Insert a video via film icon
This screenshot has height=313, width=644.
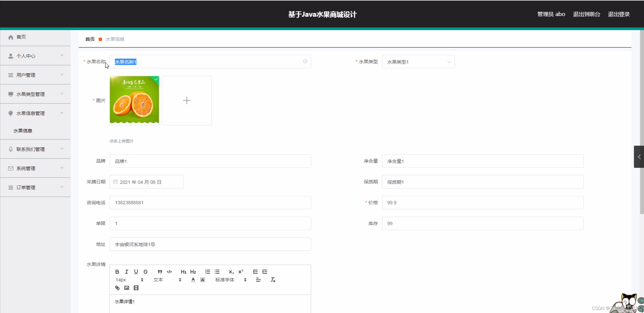[136, 288]
